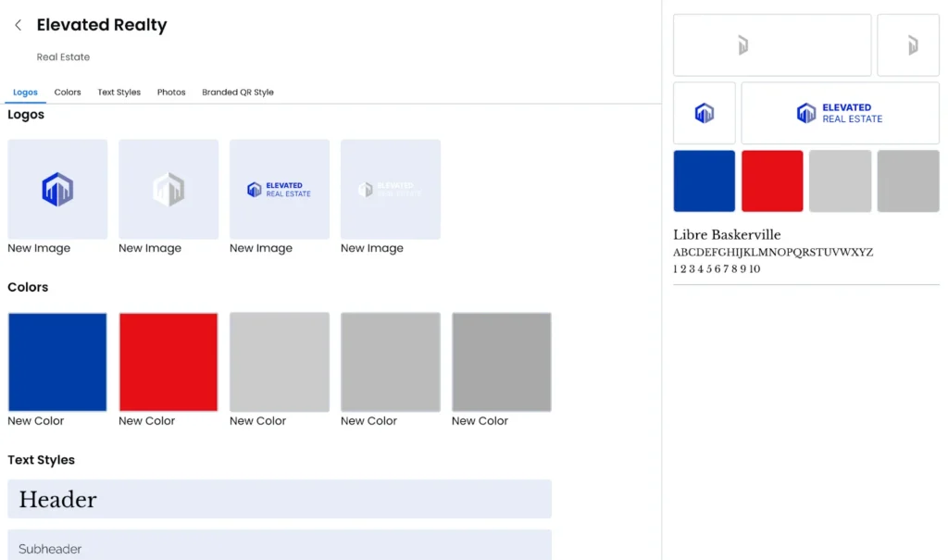Select the Logos tab
The image size is (948, 560).
coord(25,93)
